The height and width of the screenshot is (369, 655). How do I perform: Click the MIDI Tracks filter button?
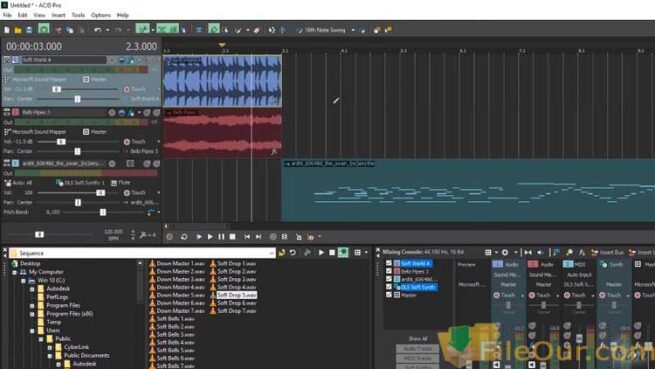click(417, 358)
